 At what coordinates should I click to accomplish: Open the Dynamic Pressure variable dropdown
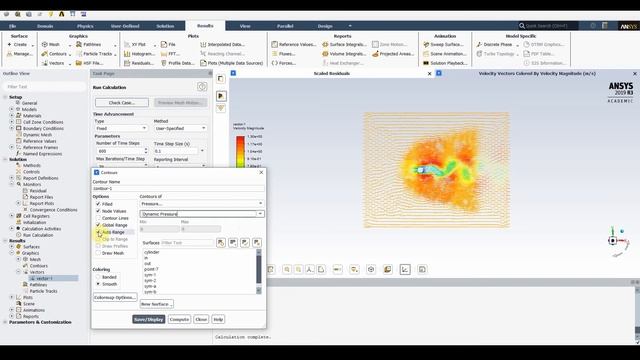point(260,214)
